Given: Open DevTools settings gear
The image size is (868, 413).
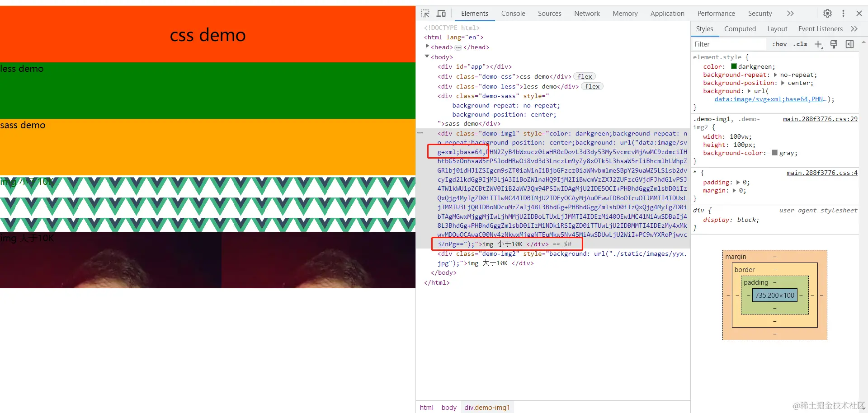Looking at the screenshot, I should pyautogui.click(x=827, y=14).
